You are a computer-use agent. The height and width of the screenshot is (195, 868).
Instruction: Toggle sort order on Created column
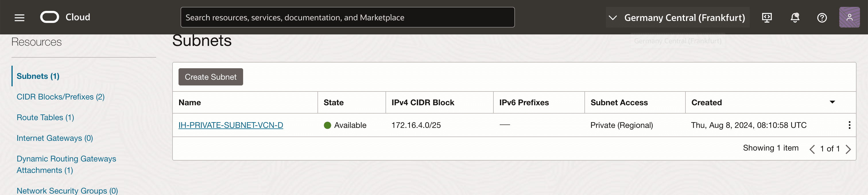coord(832,102)
